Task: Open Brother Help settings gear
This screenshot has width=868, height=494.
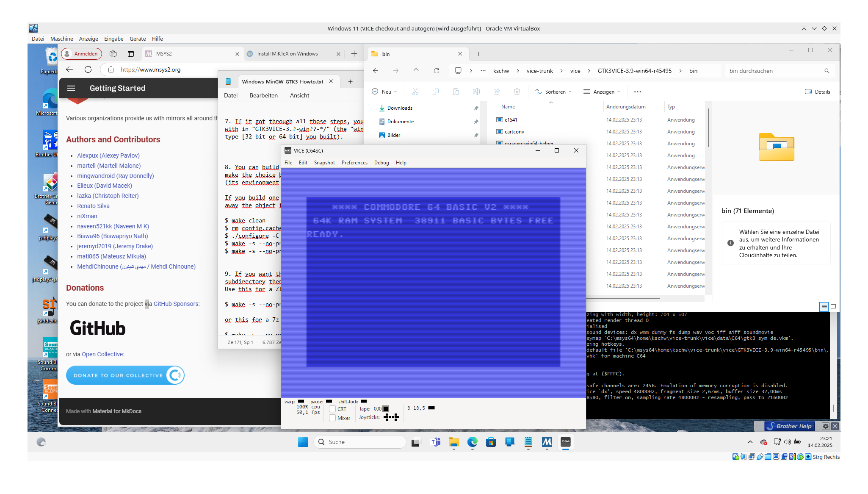Action: pyautogui.click(x=826, y=426)
